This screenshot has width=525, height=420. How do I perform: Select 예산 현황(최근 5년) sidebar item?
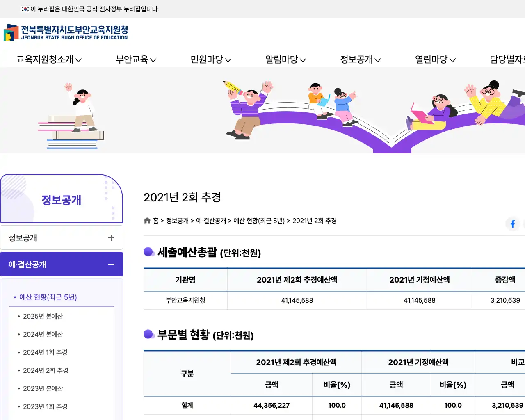coord(48,297)
